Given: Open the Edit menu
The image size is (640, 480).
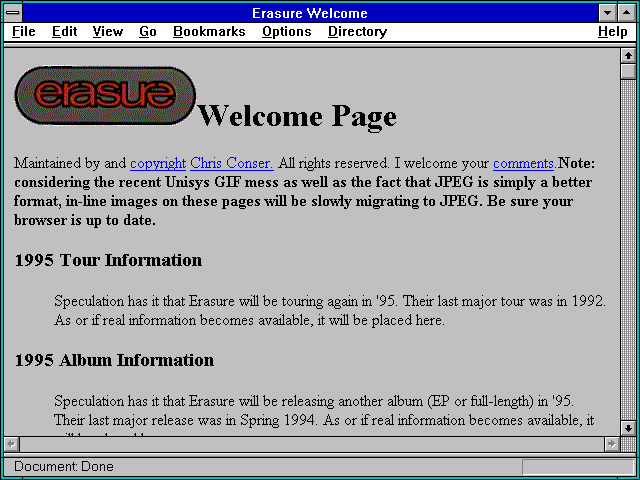Looking at the screenshot, I should click(64, 32).
